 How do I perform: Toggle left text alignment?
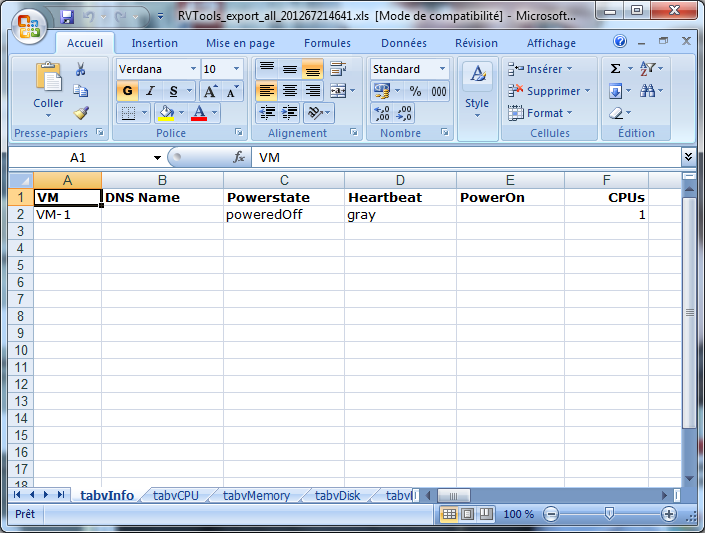coord(267,91)
